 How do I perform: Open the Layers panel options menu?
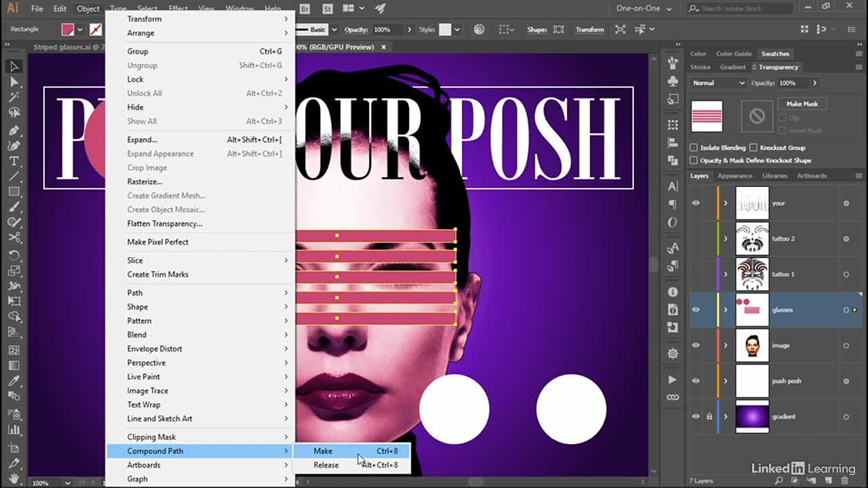[858, 176]
